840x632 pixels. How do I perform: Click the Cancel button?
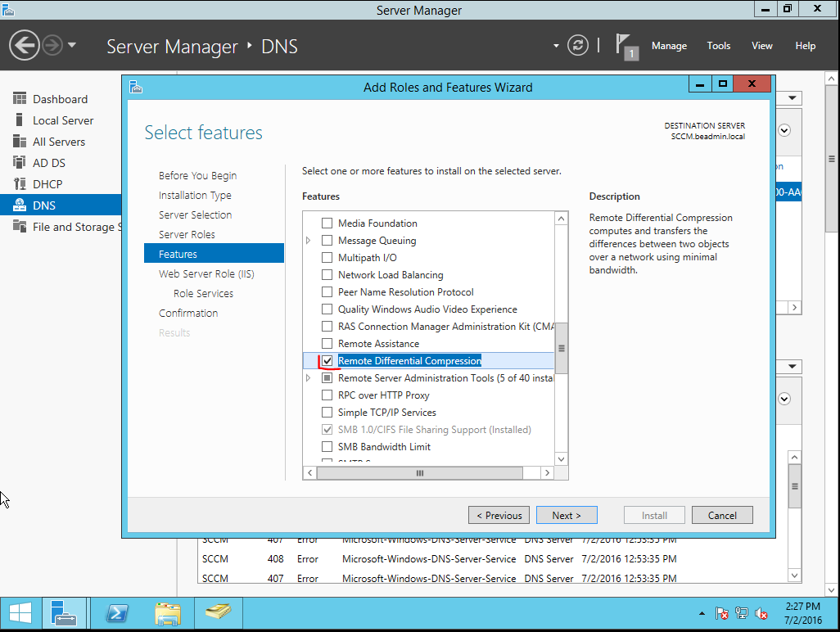[x=722, y=515]
